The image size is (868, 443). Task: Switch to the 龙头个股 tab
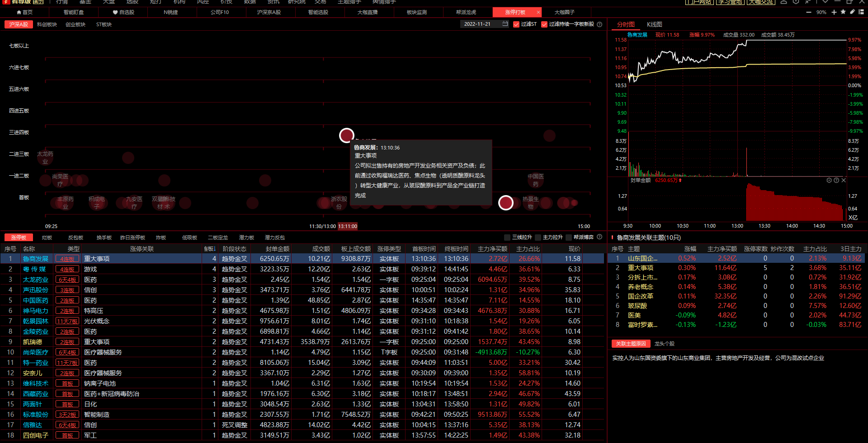coord(665,344)
